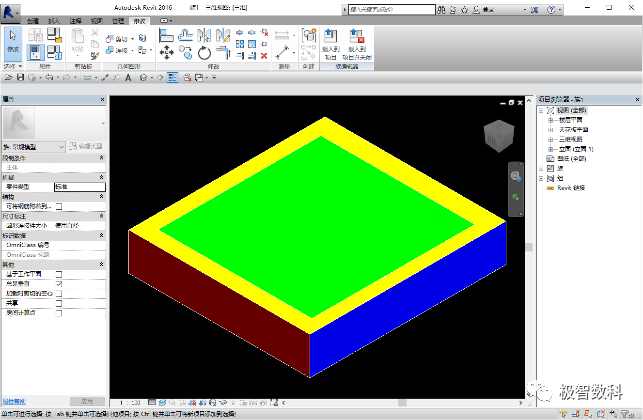Expand 立面 (立面 1) node in browser
The image size is (643, 420).
pyautogui.click(x=551, y=149)
